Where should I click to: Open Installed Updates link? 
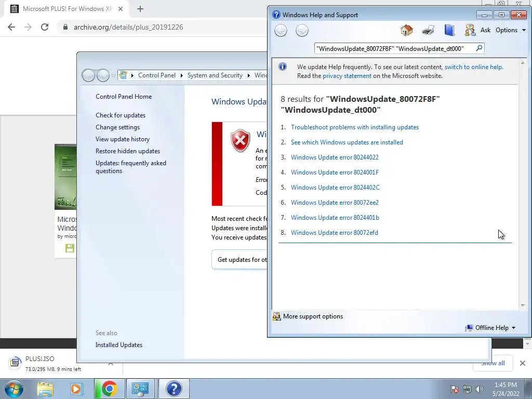(x=119, y=345)
